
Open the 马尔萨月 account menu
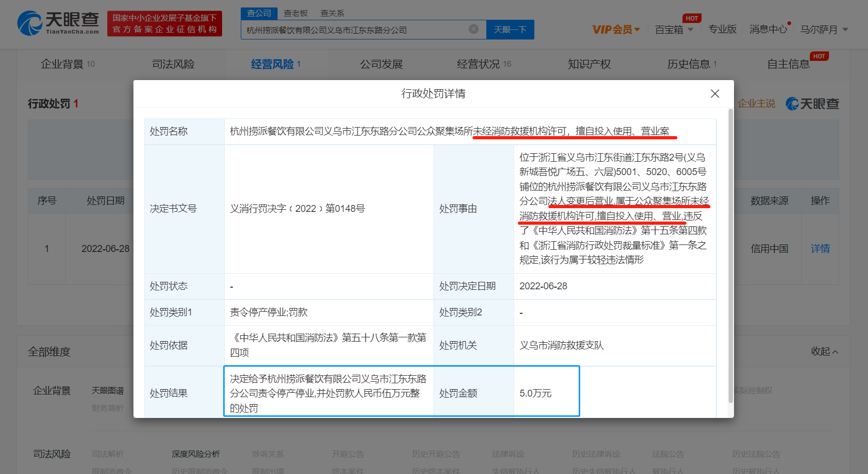824,29
